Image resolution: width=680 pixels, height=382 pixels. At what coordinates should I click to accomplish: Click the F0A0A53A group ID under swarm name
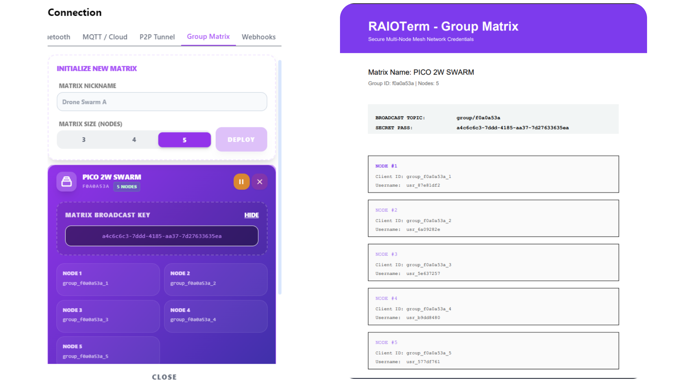[96, 186]
